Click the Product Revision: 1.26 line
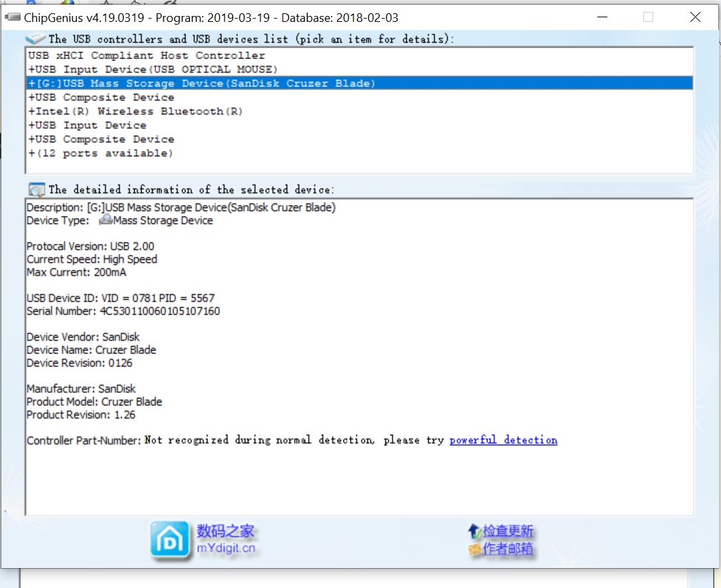The image size is (721, 588). (x=81, y=415)
